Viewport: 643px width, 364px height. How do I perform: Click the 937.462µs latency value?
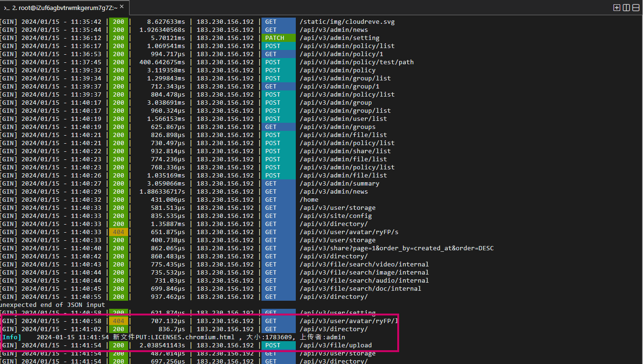point(168,297)
